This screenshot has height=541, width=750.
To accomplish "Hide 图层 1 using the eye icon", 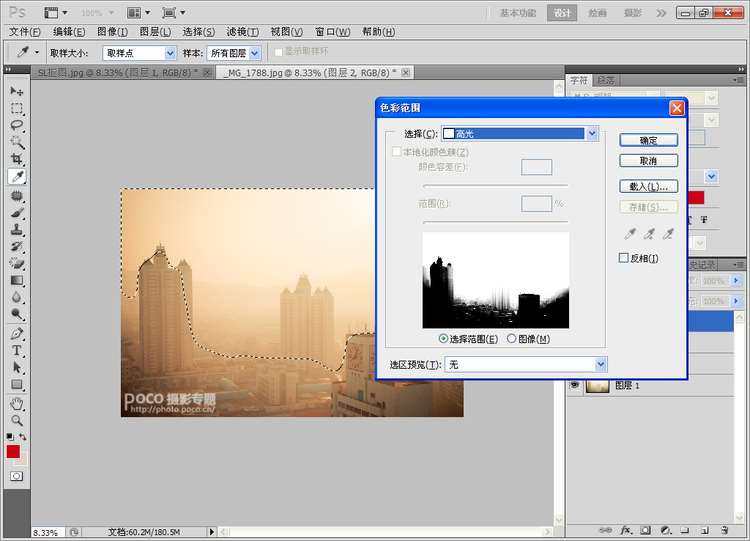I will tap(575, 385).
